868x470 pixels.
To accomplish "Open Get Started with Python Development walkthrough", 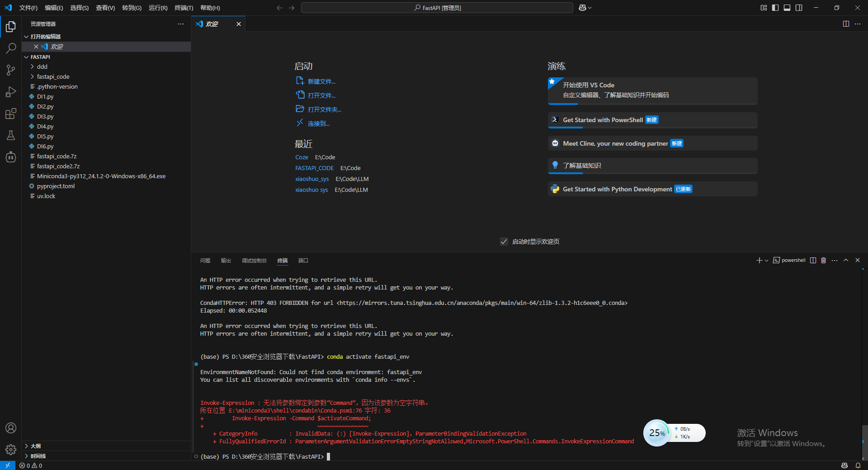I will click(x=652, y=189).
